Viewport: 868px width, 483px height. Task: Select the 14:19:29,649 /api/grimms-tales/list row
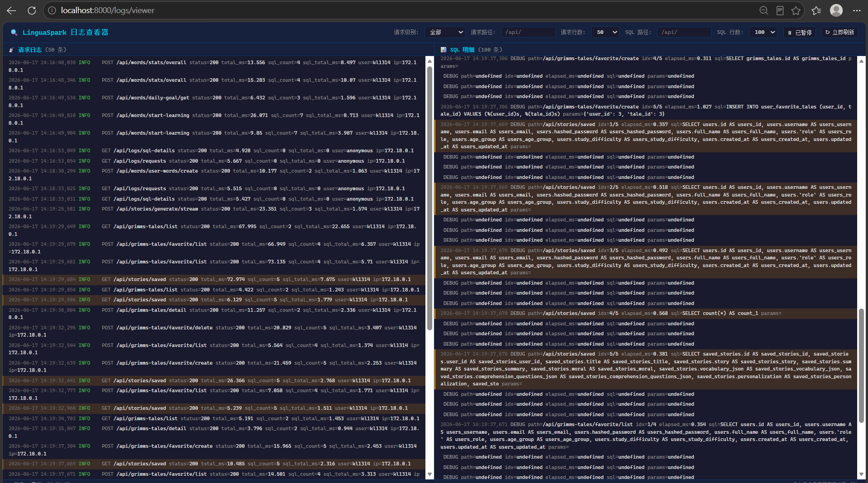pyautogui.click(x=214, y=230)
